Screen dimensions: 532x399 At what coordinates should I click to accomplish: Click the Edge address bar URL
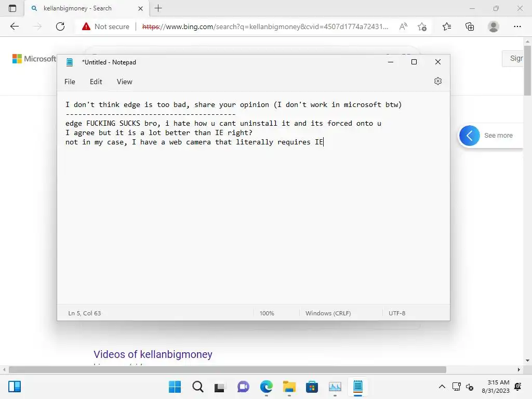click(264, 26)
